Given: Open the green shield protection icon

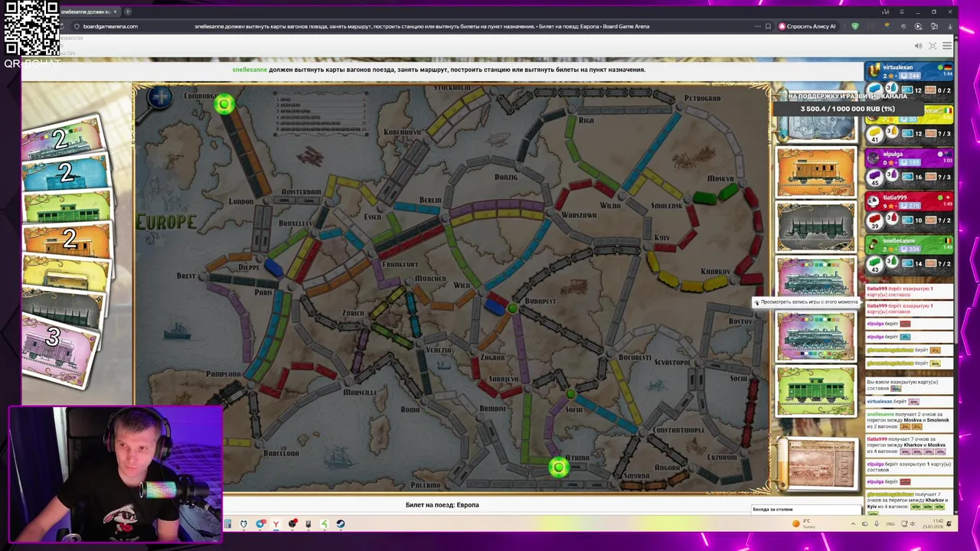Looking at the screenshot, I should coord(855,26).
